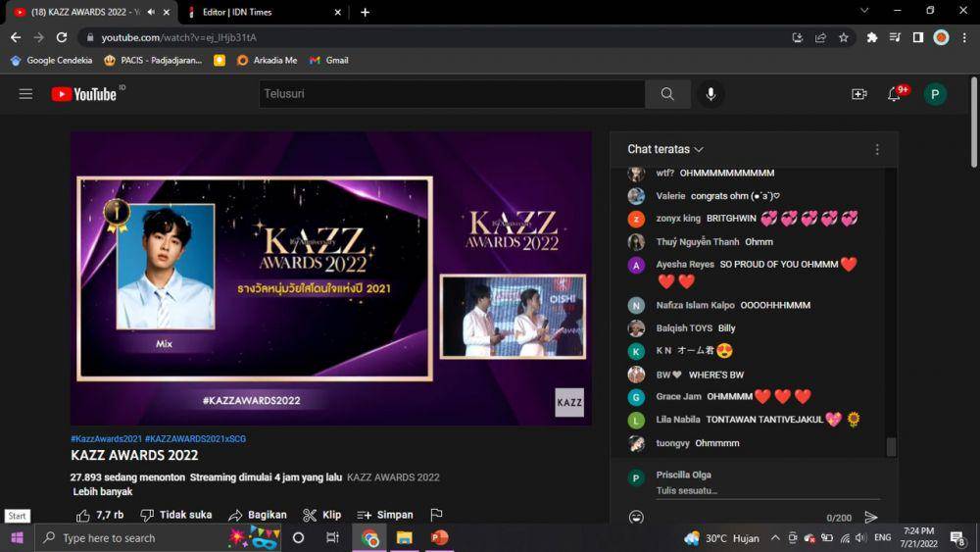This screenshot has height=552, width=980.
Task: Open the tab search chevron
Action: coord(864,11)
